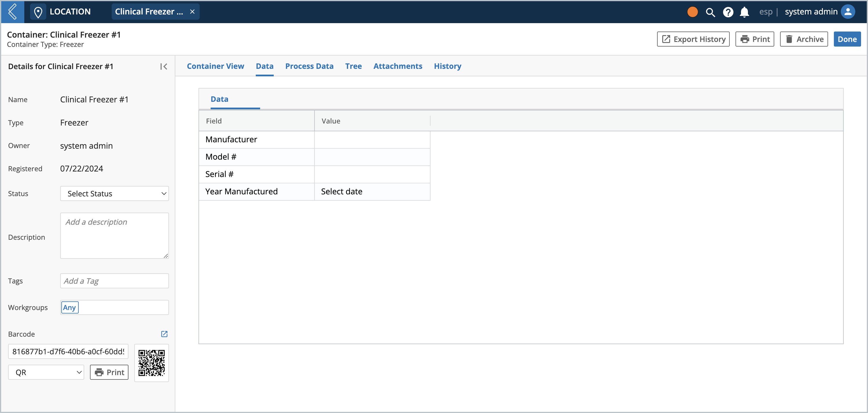
Task: Print the barcode label
Action: [x=109, y=372]
